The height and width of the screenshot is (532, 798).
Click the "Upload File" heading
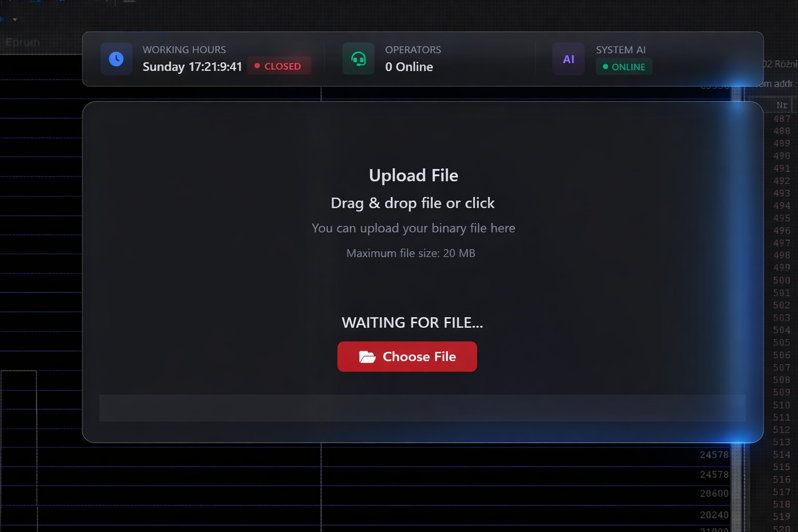click(414, 176)
